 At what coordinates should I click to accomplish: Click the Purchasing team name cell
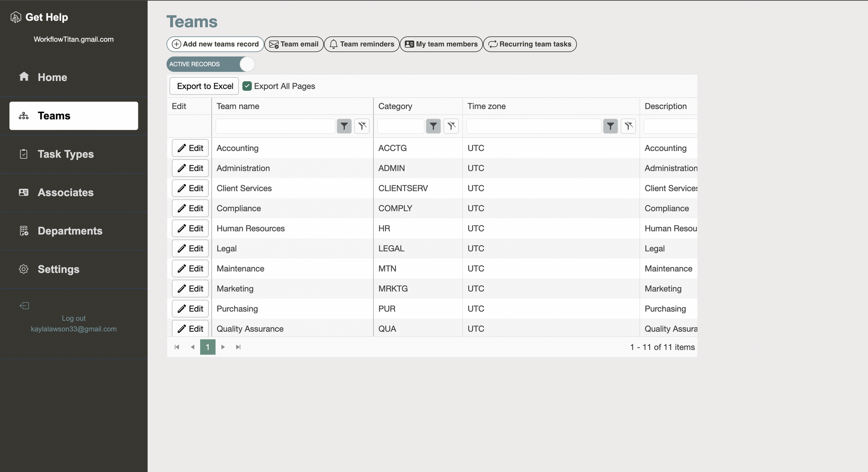[x=292, y=309]
